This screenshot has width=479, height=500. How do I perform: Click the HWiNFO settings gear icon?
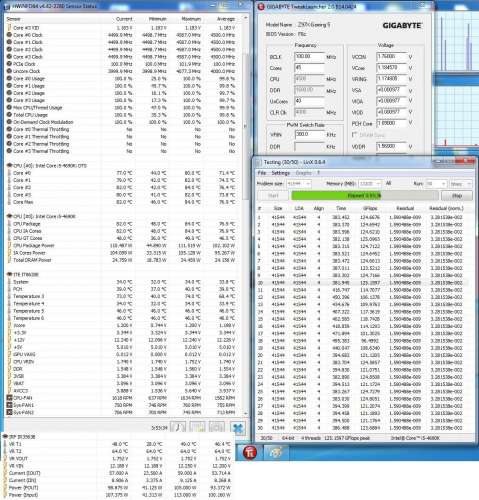pyautogui.click(x=217, y=427)
